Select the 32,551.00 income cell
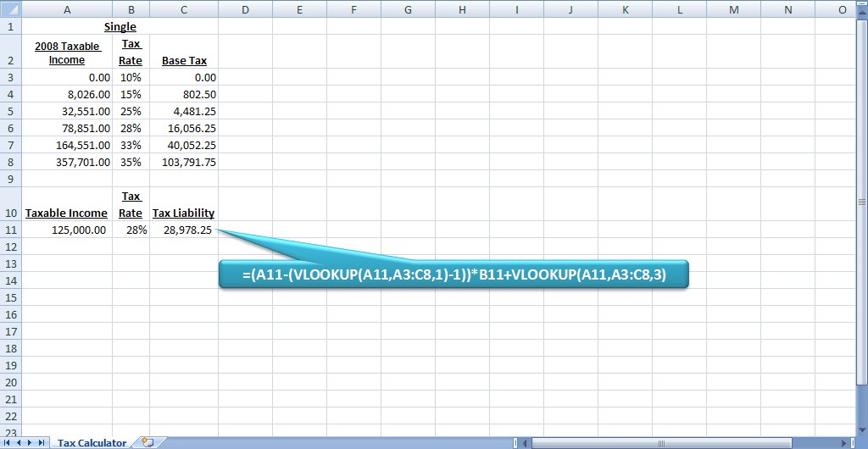868x449 pixels. pos(67,111)
